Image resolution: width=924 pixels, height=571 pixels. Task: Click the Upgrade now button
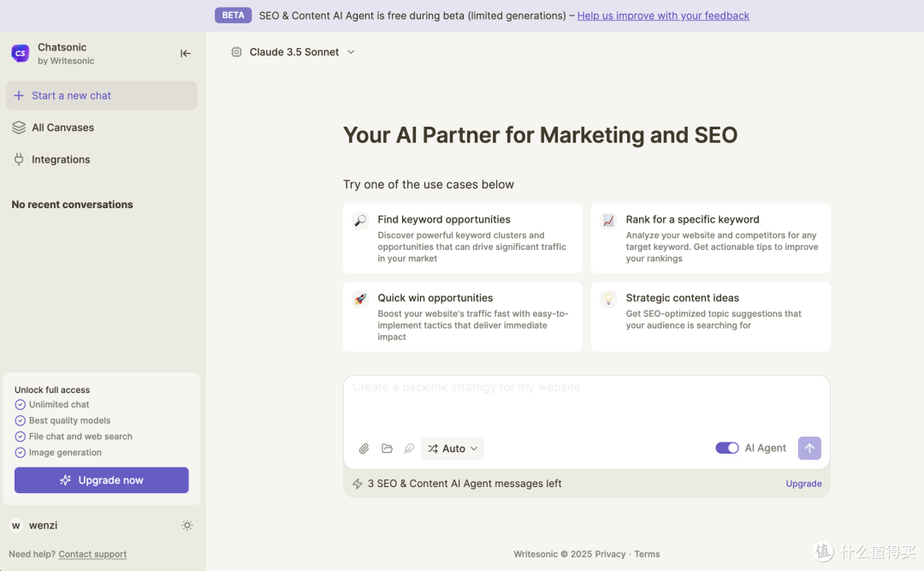tap(101, 480)
